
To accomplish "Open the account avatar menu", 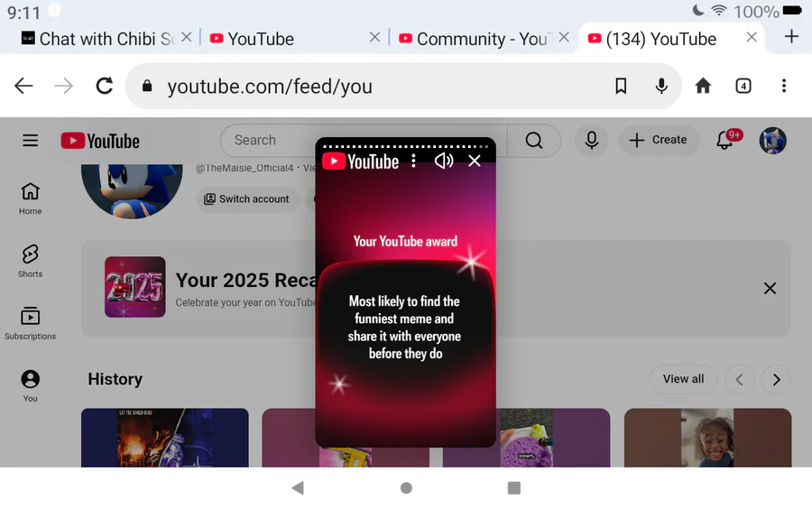I will (772, 141).
